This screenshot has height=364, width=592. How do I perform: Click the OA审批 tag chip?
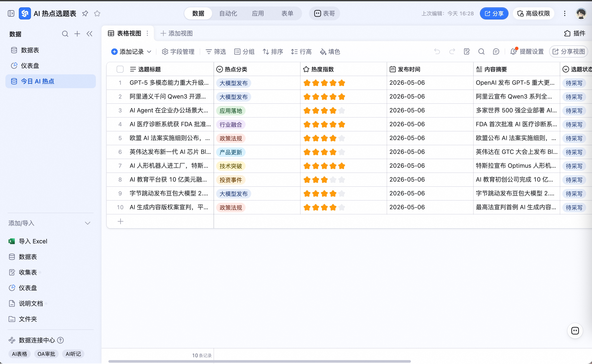coord(46,354)
